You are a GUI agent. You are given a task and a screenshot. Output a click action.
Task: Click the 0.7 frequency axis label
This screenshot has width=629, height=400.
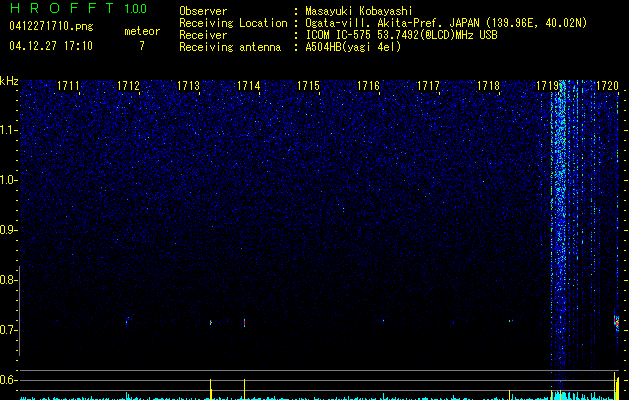coord(7,330)
